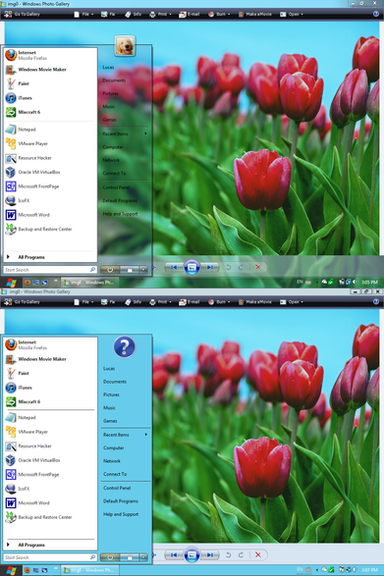Image resolution: width=384 pixels, height=576 pixels.
Task: Open Microsoft Word in the solid blue Start menu
Action: tap(50, 503)
